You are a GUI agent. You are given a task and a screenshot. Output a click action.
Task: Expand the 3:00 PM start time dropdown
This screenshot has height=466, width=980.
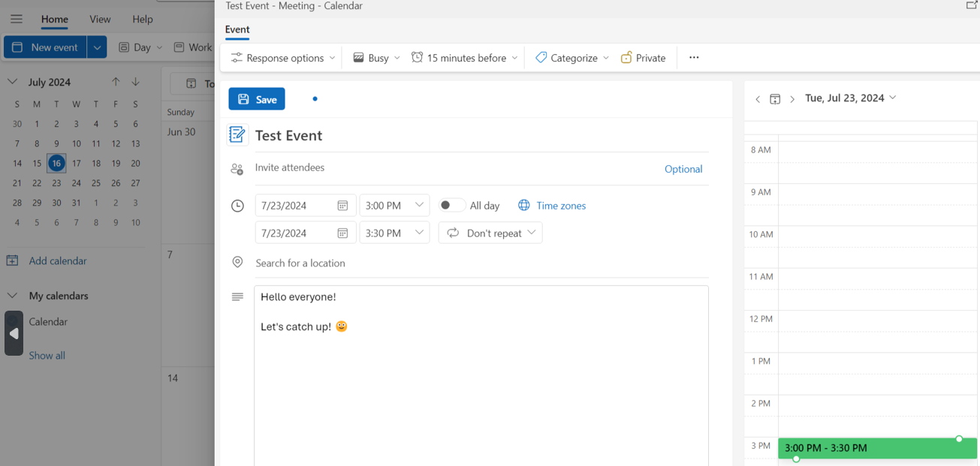click(419, 206)
